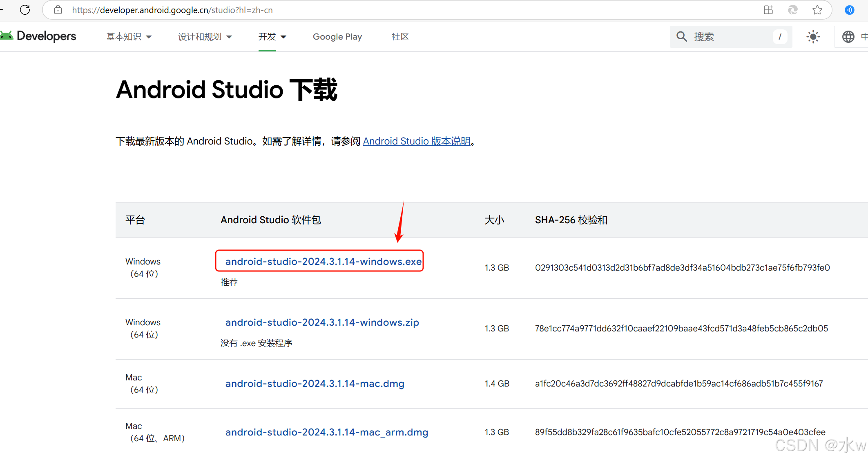Click the browser extensions grid icon
Viewport: 868px width, 460px height.
768,10
